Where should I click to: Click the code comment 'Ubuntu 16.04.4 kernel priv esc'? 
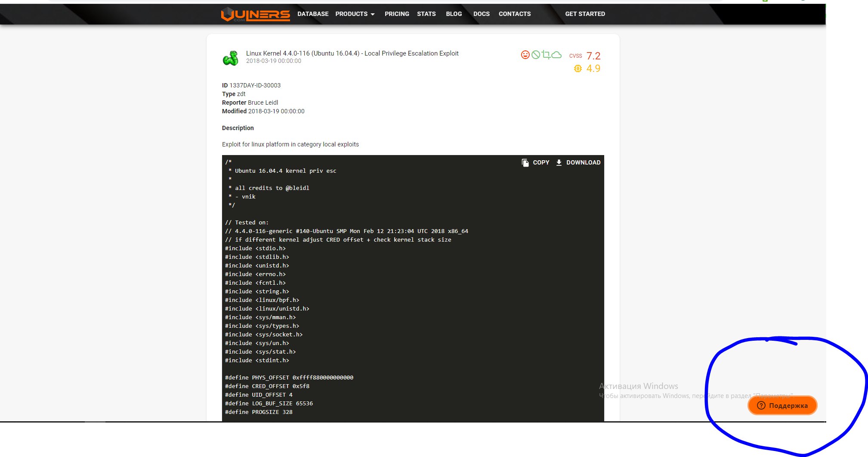286,171
